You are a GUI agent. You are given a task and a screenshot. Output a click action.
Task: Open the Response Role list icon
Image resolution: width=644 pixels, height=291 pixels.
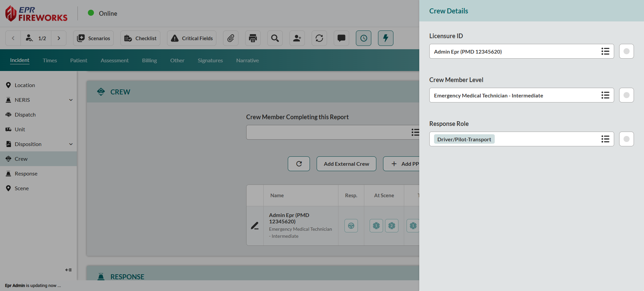point(605,139)
